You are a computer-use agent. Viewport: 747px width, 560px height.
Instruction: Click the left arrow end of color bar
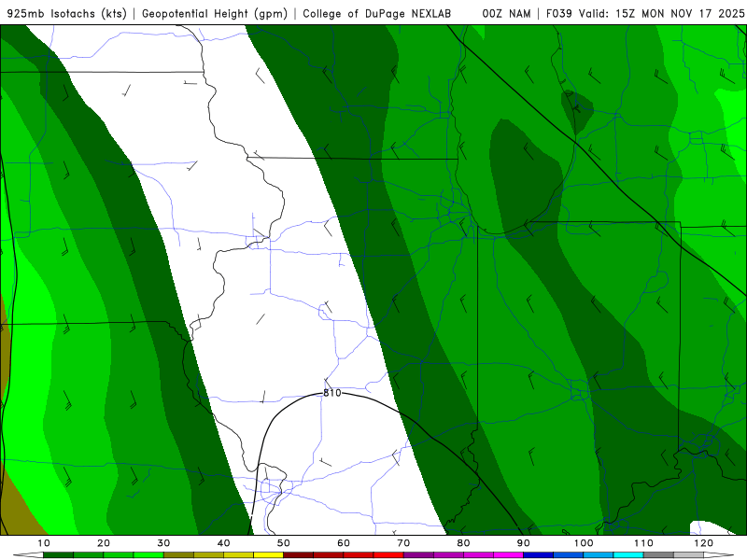[x=28, y=555]
